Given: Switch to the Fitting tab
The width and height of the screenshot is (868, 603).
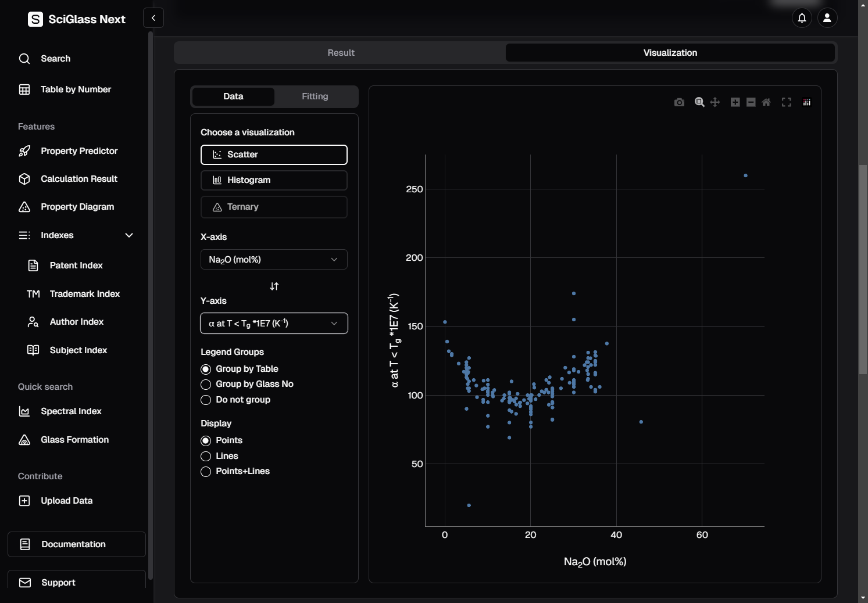Looking at the screenshot, I should pyautogui.click(x=315, y=96).
